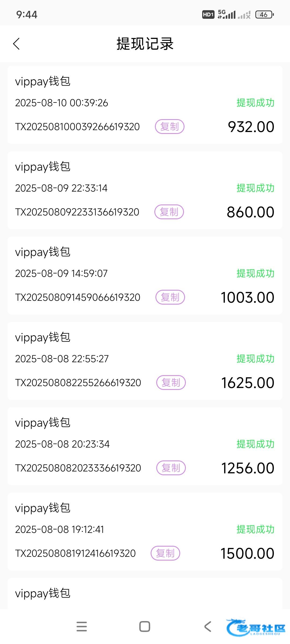The image size is (290, 644).
Task: Tap the back arrow in the header
Action: 16,44
